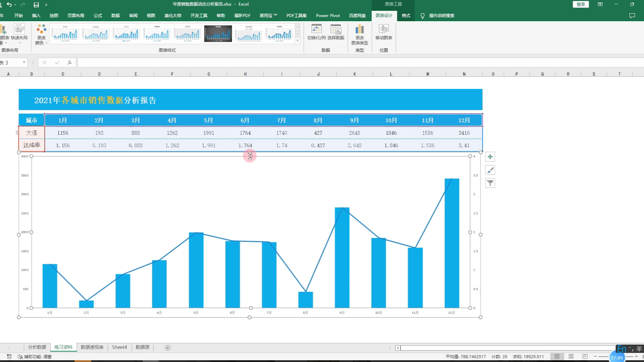Click Change Chart Type (更改图表类型) icon
This screenshot has width=644, height=362.
pyautogui.click(x=360, y=35)
